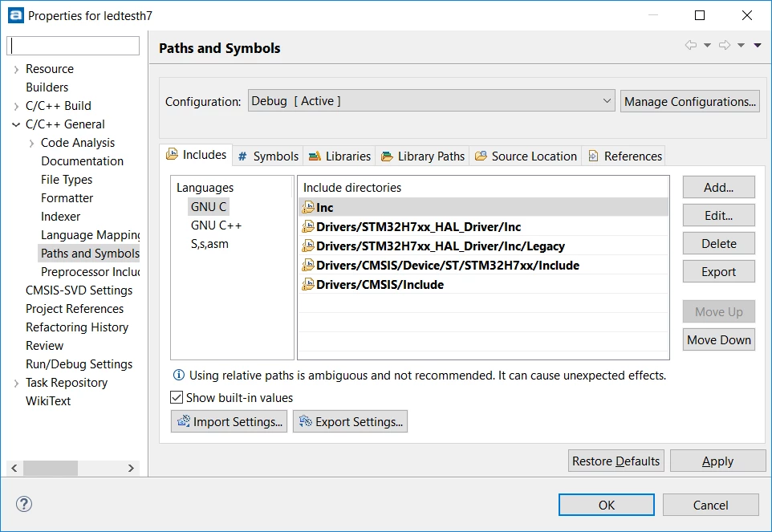The height and width of the screenshot is (532, 772).
Task: Click the forward navigation arrow icon
Action: (x=725, y=45)
